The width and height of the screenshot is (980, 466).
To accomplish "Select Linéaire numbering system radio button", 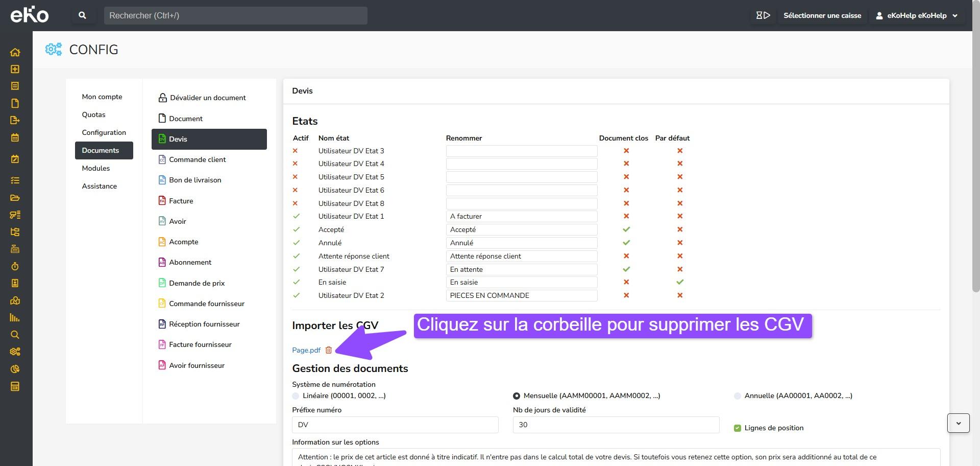I will point(296,396).
